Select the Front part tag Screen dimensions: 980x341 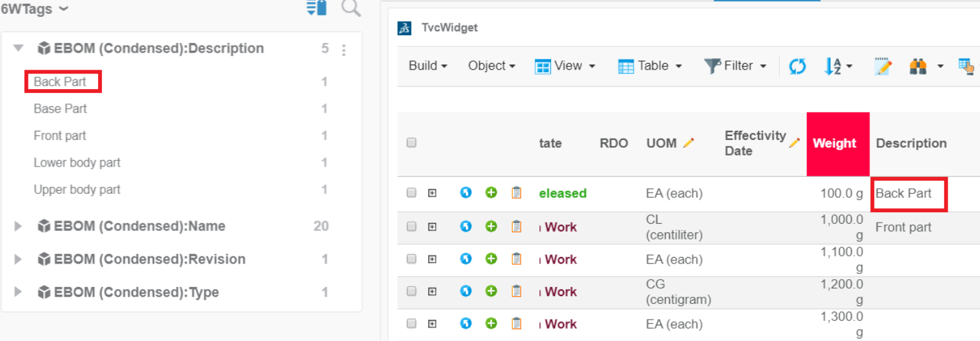pyautogui.click(x=60, y=135)
